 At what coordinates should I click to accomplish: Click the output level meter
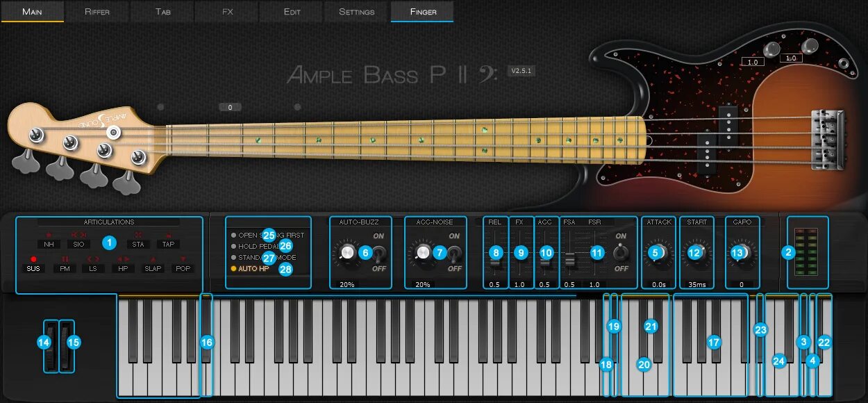click(808, 252)
